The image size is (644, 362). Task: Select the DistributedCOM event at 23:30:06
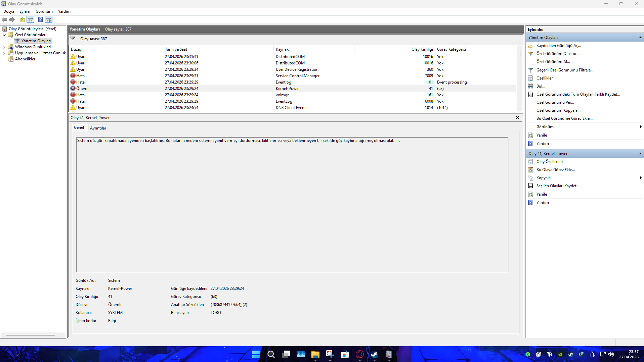tap(292, 63)
